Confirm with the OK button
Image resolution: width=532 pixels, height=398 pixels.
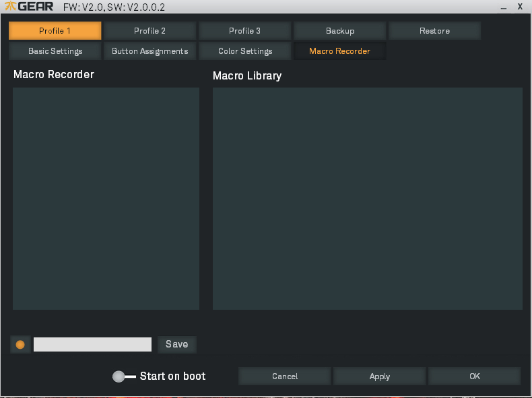pos(475,376)
